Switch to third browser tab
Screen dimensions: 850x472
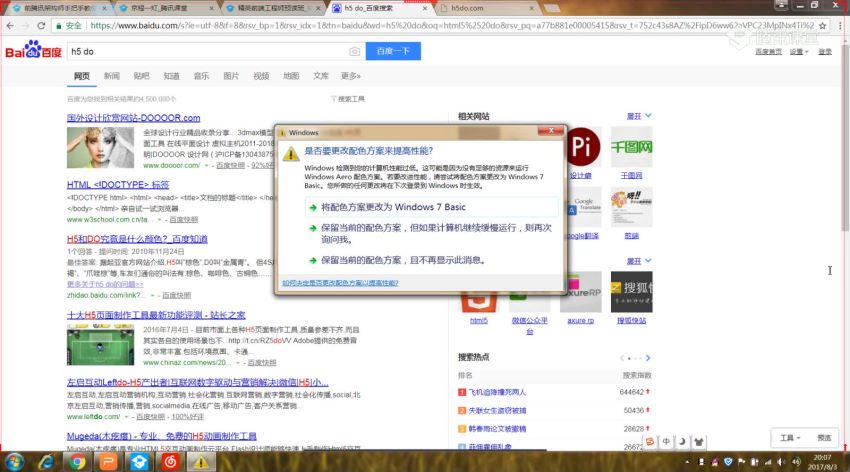click(273, 8)
